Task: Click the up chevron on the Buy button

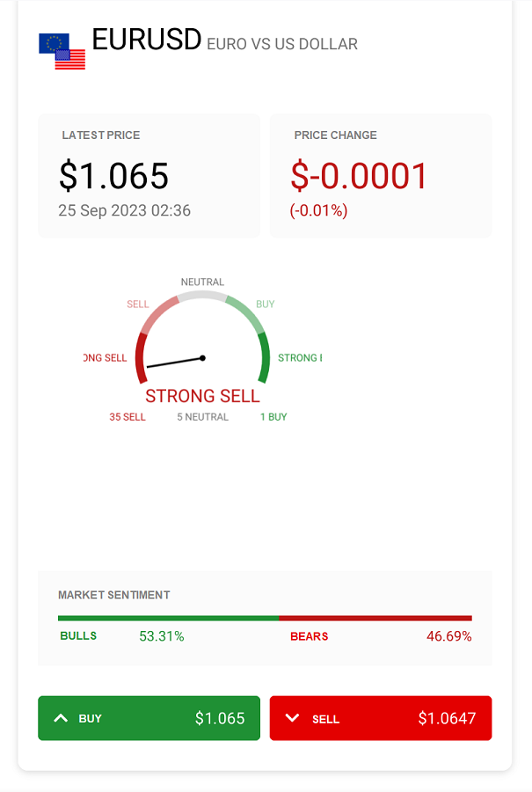Action: pos(61,718)
